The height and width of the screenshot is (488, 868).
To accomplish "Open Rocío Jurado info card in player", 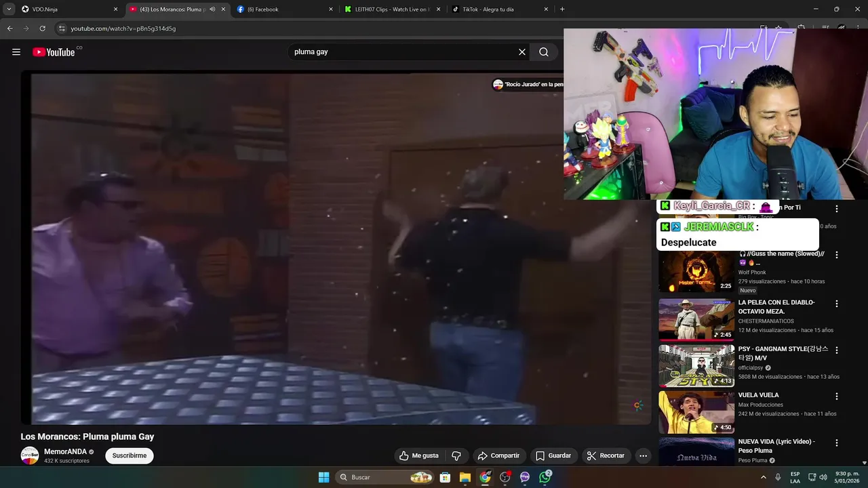I will tap(528, 84).
